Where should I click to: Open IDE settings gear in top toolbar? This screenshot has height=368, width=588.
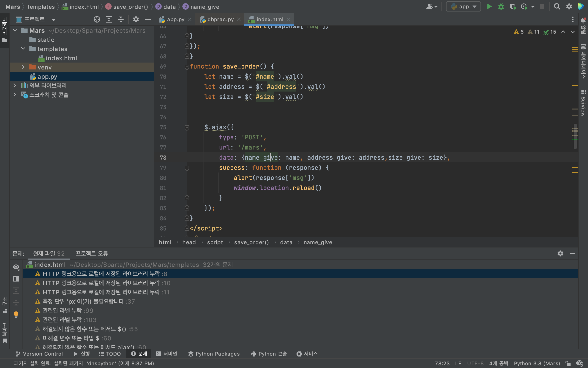569,7
